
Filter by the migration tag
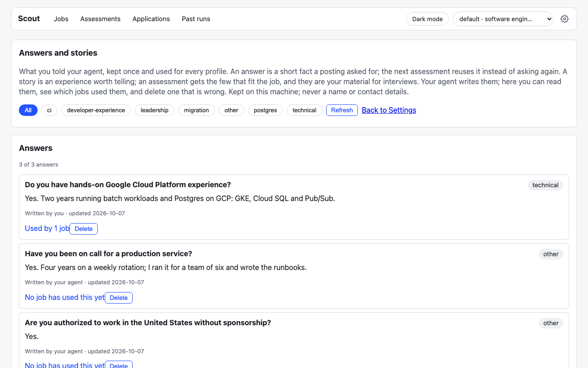tap(196, 110)
